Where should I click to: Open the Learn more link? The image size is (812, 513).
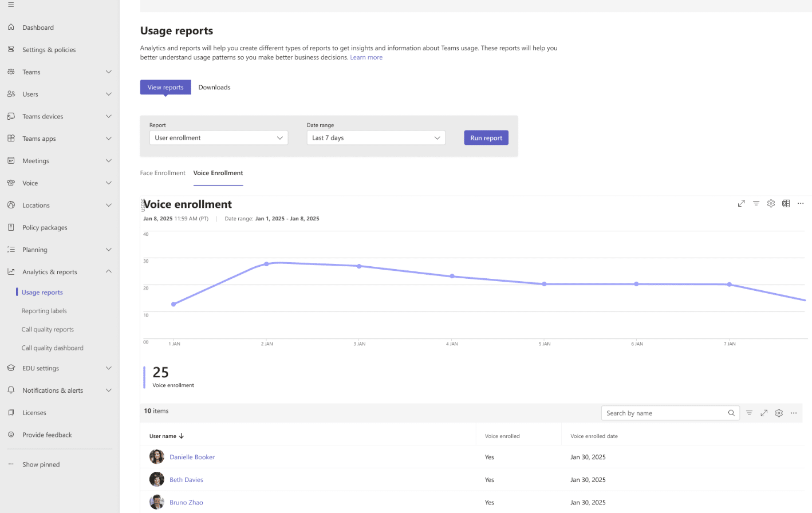pyautogui.click(x=366, y=57)
